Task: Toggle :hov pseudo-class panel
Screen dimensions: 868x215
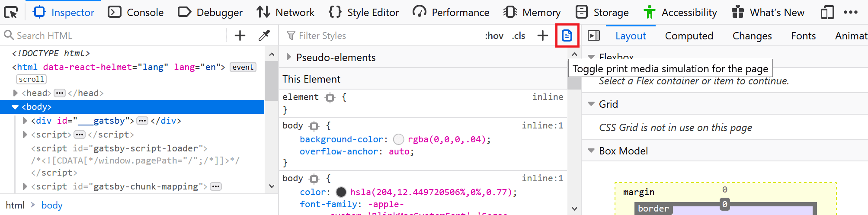Action: coord(494,35)
